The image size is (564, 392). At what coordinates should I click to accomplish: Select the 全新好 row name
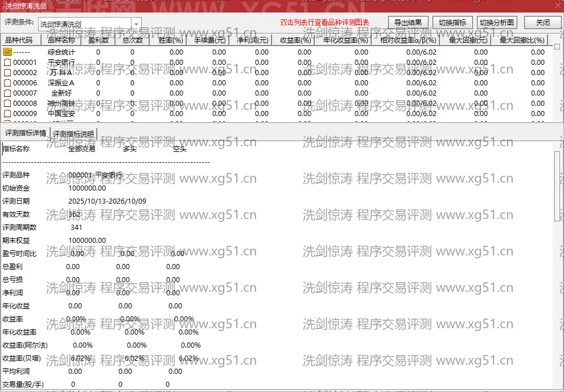(61, 93)
